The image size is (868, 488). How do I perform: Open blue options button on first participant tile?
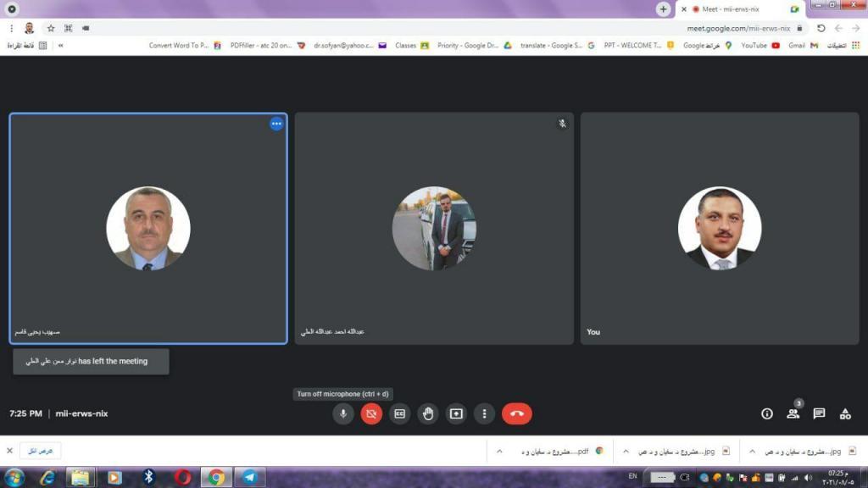(x=276, y=124)
